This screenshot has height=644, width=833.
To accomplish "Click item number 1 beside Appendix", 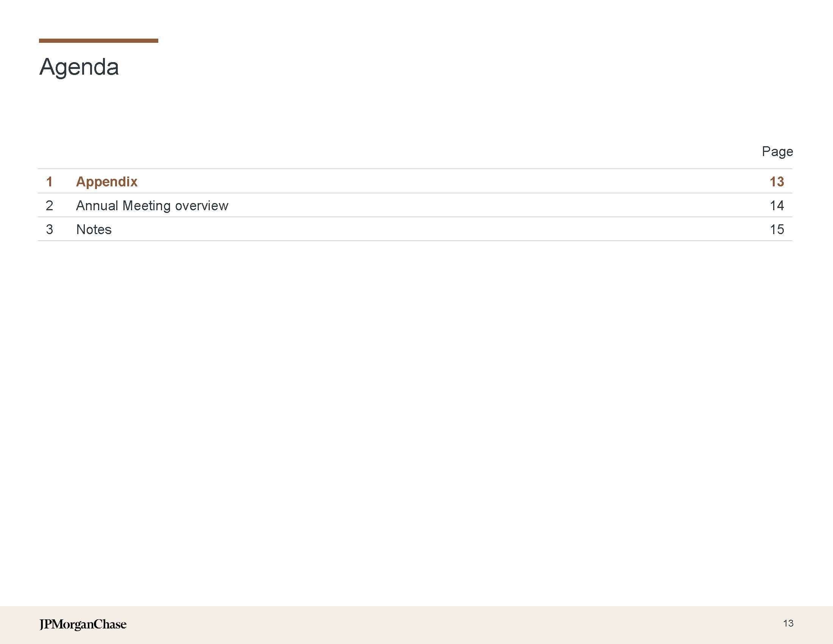I will click(49, 181).
